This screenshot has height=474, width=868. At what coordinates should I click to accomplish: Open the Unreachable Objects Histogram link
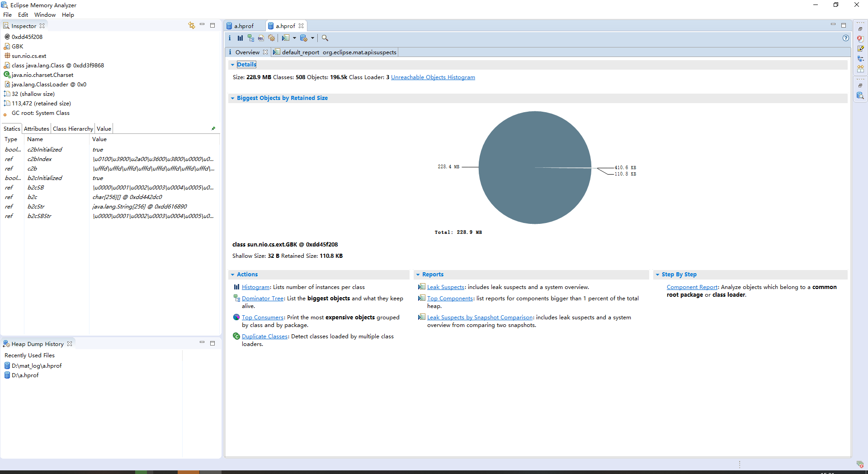[433, 77]
